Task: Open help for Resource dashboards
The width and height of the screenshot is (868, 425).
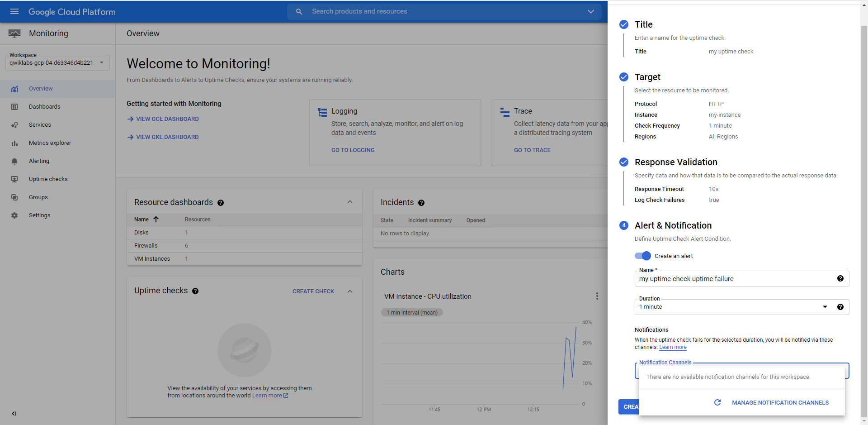Action: (x=221, y=203)
